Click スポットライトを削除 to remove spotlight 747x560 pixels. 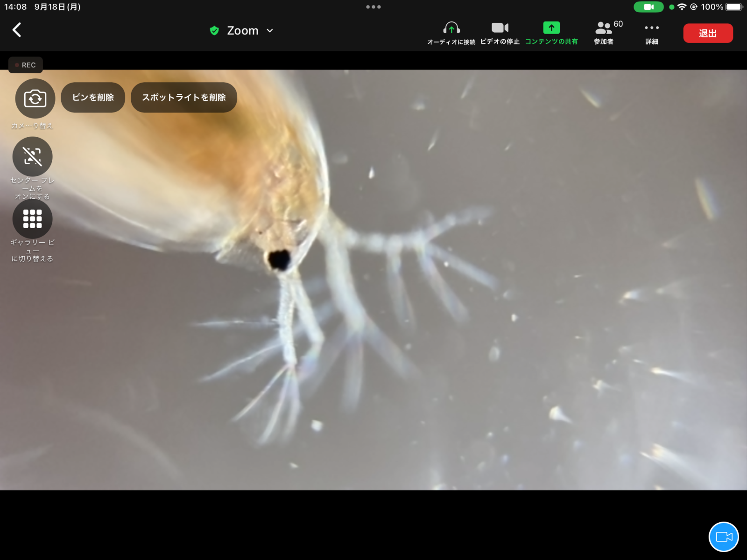point(184,98)
